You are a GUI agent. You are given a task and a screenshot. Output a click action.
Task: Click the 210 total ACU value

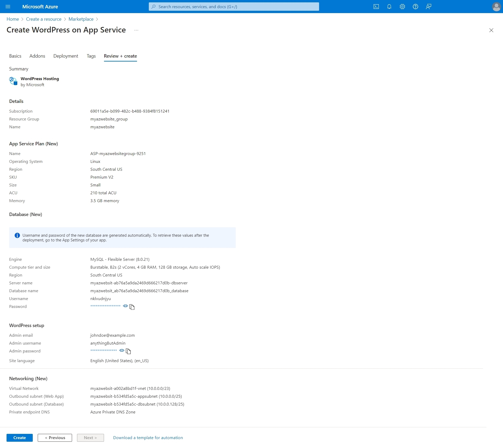point(103,193)
